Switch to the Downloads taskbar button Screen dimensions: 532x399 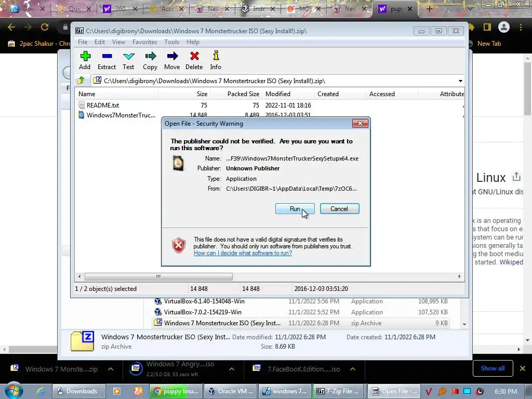pyautogui.click(x=79, y=391)
